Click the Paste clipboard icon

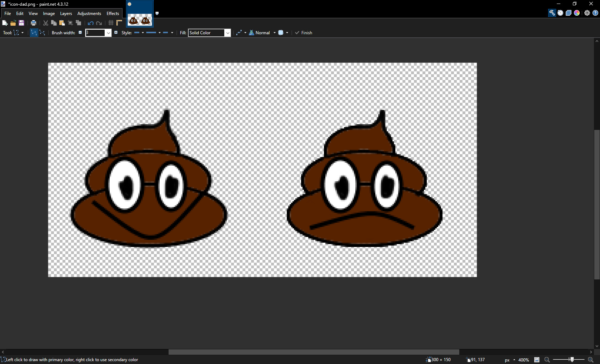click(62, 23)
